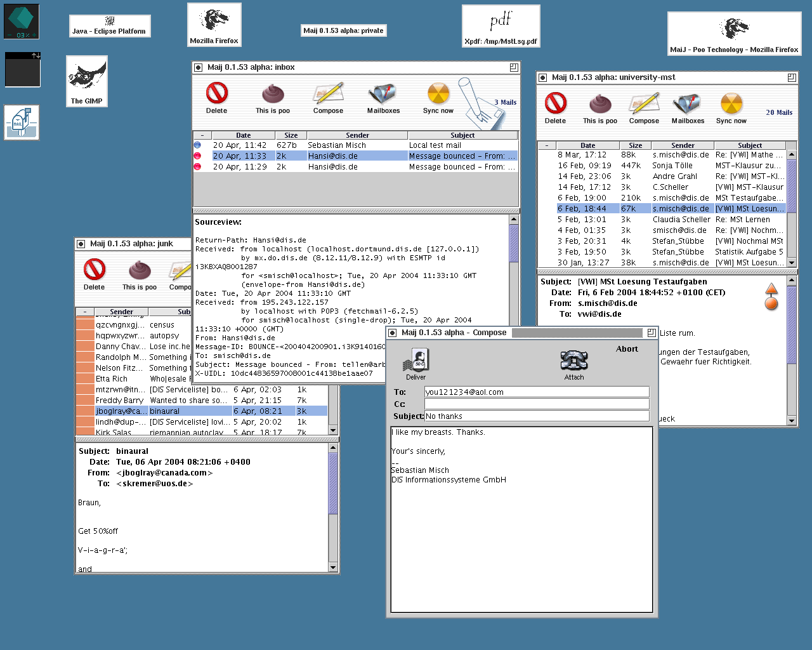Click the orange circle below the up arrow
The height and width of the screenshot is (650, 812).
click(771, 303)
